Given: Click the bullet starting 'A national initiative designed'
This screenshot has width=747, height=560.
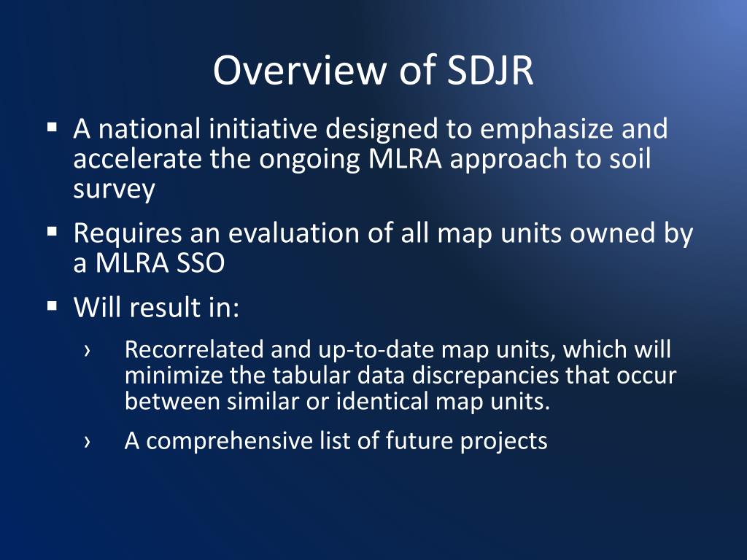Looking at the screenshot, I should point(370,159).
